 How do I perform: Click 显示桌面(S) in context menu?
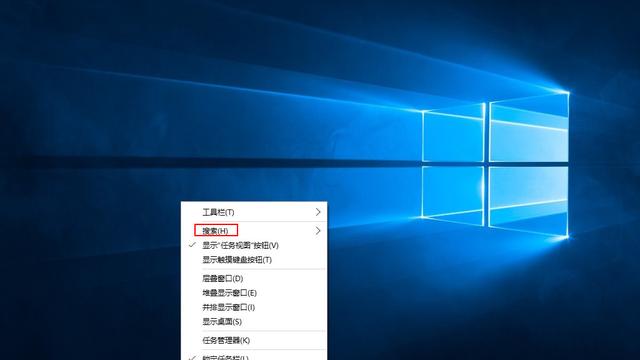click(x=254, y=322)
